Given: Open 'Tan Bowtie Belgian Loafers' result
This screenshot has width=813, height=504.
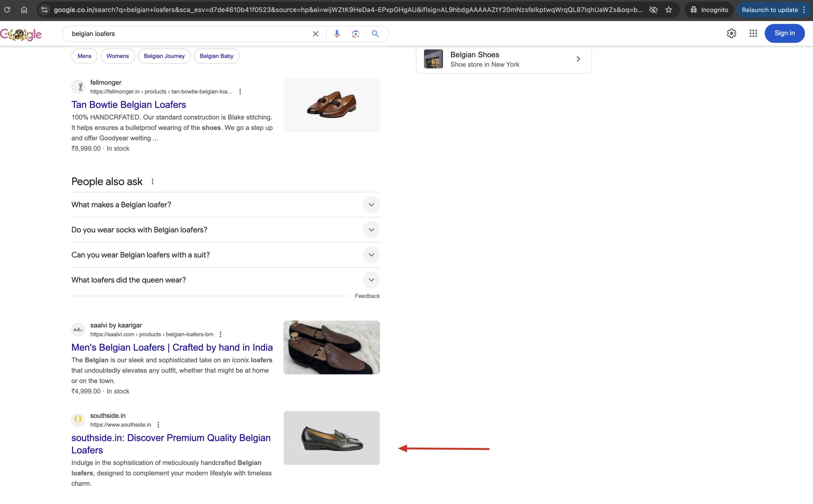Looking at the screenshot, I should click(128, 104).
